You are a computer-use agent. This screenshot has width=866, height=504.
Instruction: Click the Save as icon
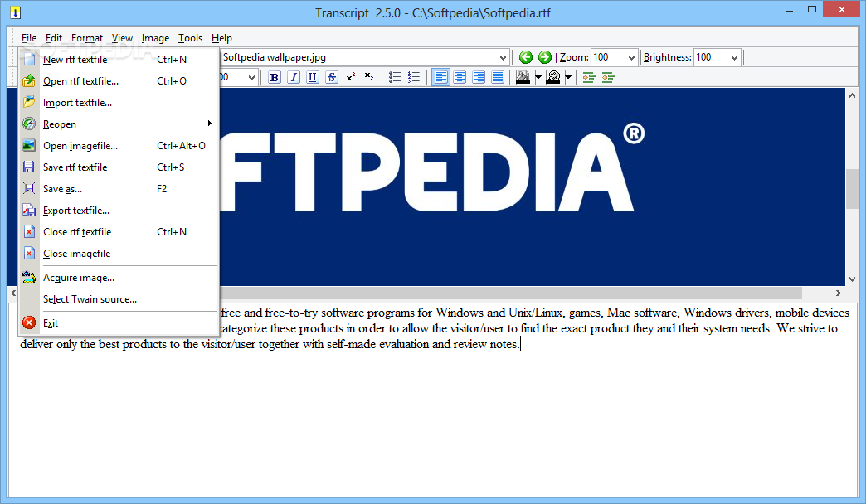click(29, 188)
